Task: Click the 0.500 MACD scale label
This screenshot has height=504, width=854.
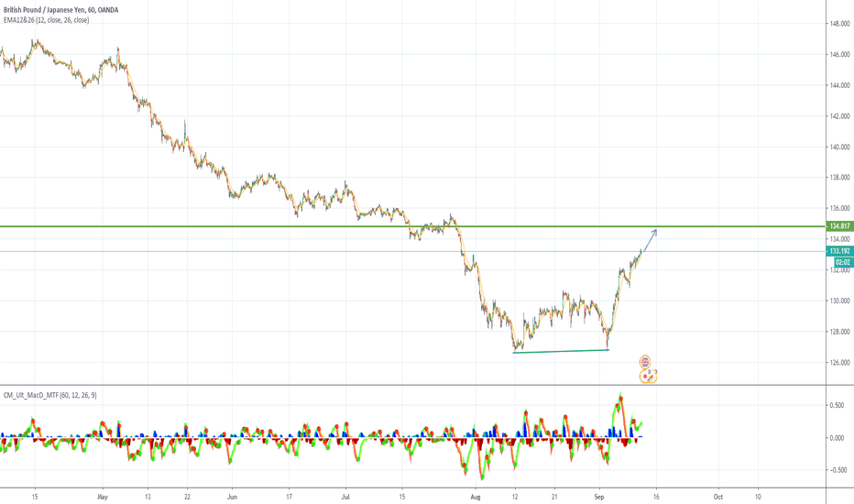Action: pyautogui.click(x=838, y=405)
